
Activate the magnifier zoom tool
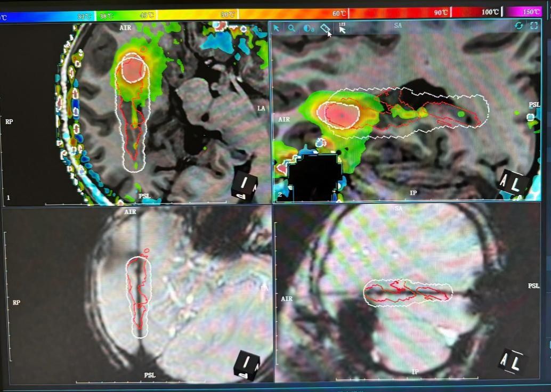[291, 28]
